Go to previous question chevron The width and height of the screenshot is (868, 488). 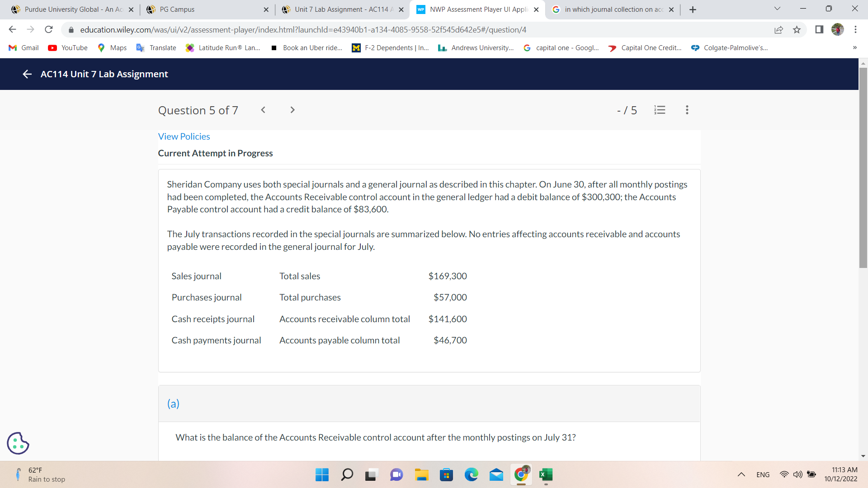pos(263,110)
